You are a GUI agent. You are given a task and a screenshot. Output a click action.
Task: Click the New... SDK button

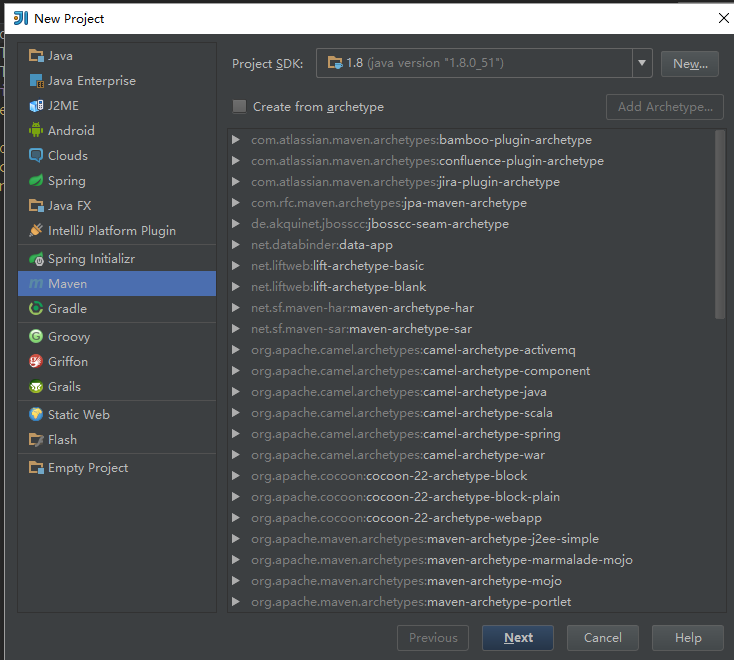pos(690,64)
